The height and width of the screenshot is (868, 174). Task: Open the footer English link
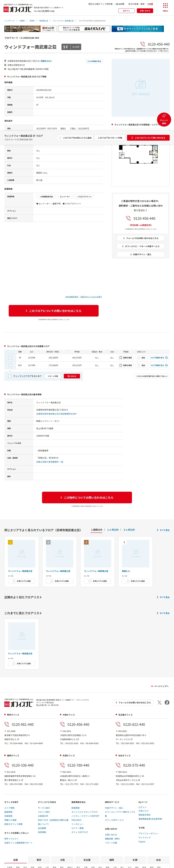point(142,842)
